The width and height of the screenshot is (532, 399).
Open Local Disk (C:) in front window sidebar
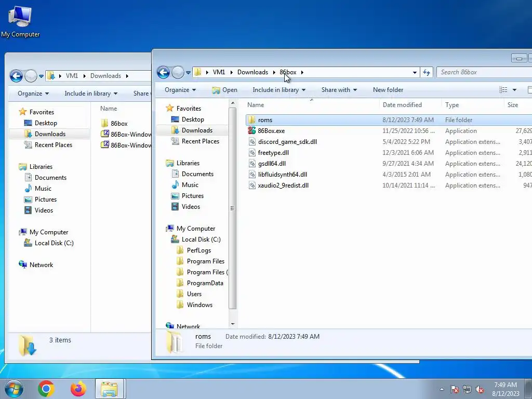coord(201,240)
